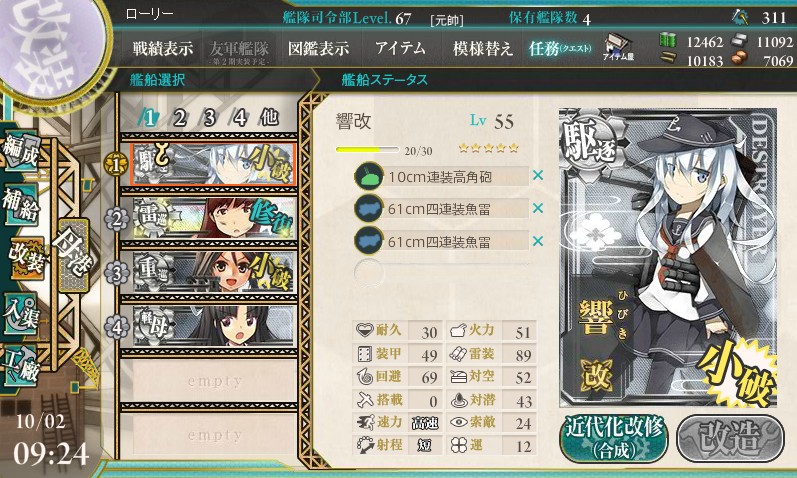The width and height of the screenshot is (797, 478).
Task: Open the 任務 (クエスト) quest menu
Action: (x=560, y=48)
